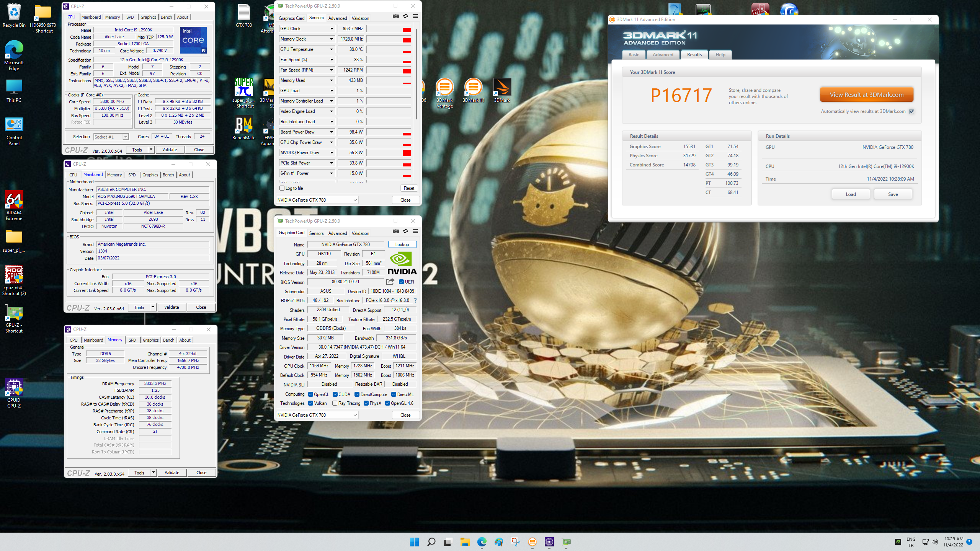Click the MVDDQ Power Draw sensor graph
This screenshot has height=551, width=980.
pyautogui.click(x=389, y=153)
